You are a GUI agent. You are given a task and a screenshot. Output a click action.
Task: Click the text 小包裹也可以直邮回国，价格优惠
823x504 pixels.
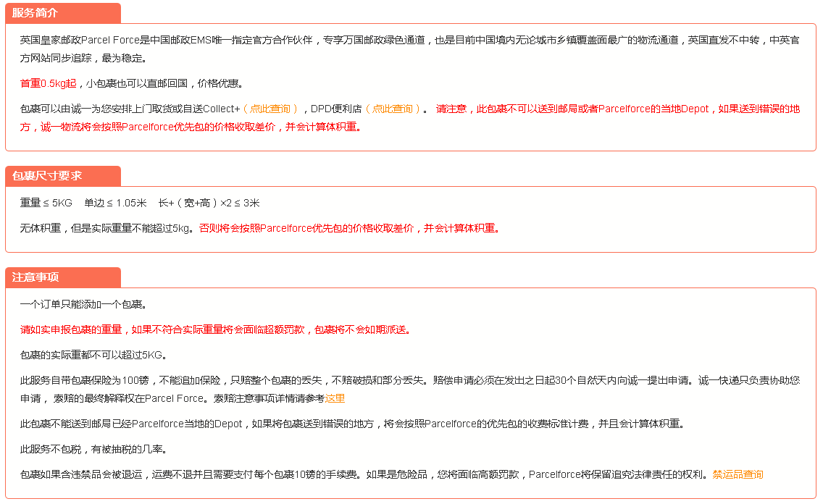click(164, 84)
